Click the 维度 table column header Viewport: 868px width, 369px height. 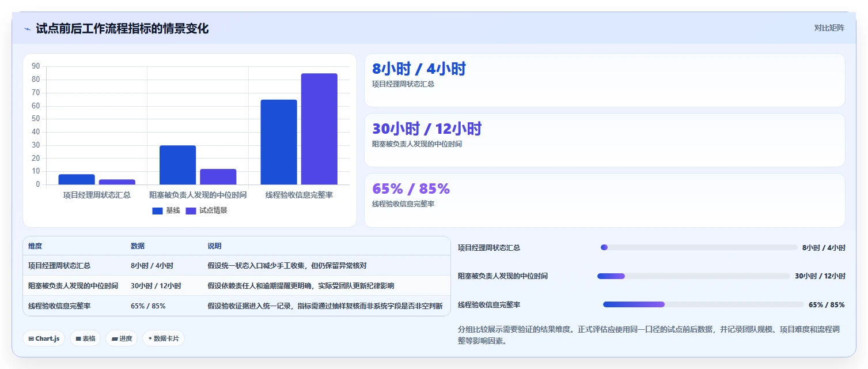(x=35, y=246)
